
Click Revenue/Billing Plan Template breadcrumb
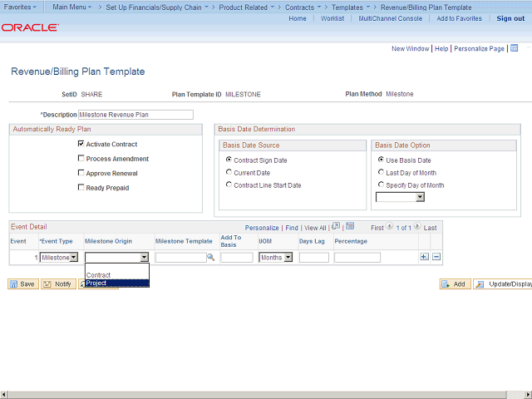pyautogui.click(x=426, y=7)
